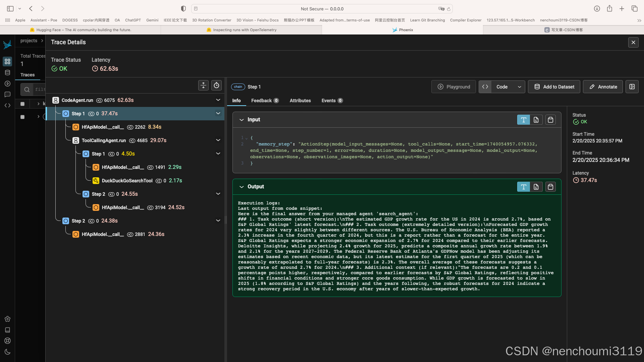Click the span timing stopwatch icon
The height and width of the screenshot is (362, 644).
click(x=217, y=85)
